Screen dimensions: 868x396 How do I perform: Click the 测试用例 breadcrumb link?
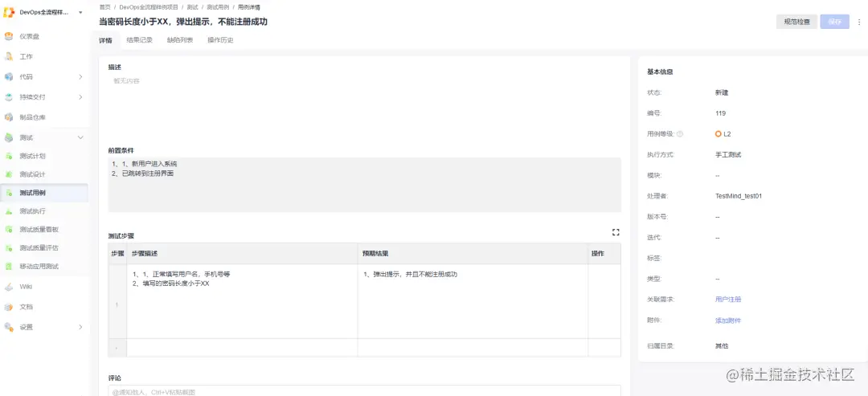(218, 7)
